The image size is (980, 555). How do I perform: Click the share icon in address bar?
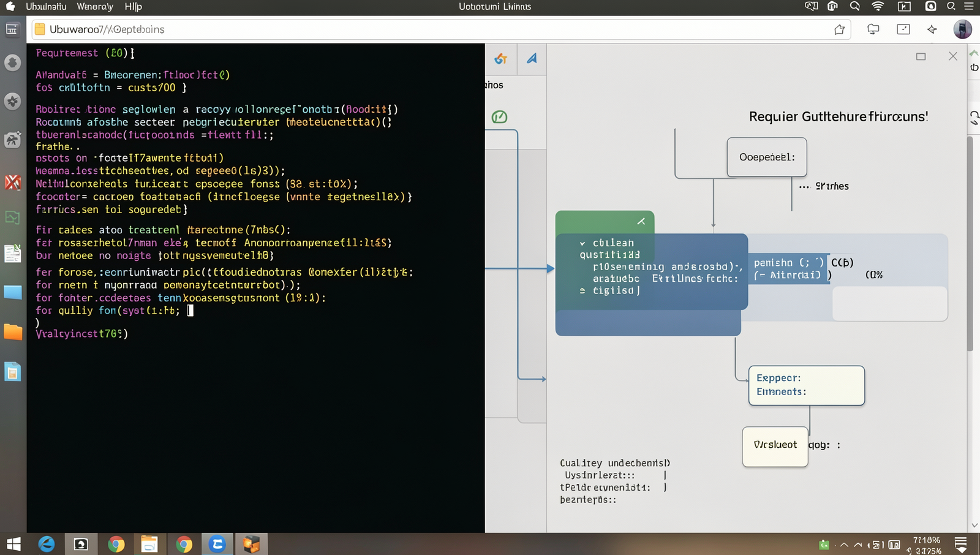click(x=839, y=29)
